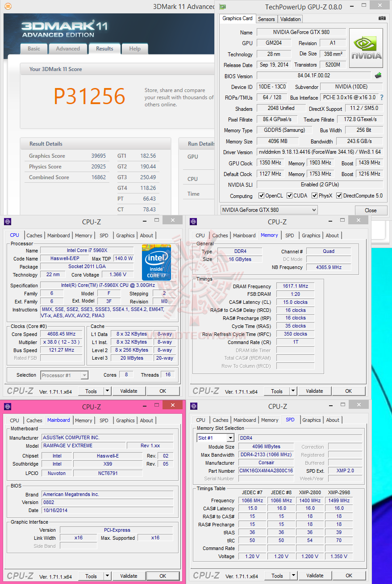The height and width of the screenshot is (584, 392).
Task: Click the app icon of the pink CPU-Z window
Action: (x=8, y=406)
